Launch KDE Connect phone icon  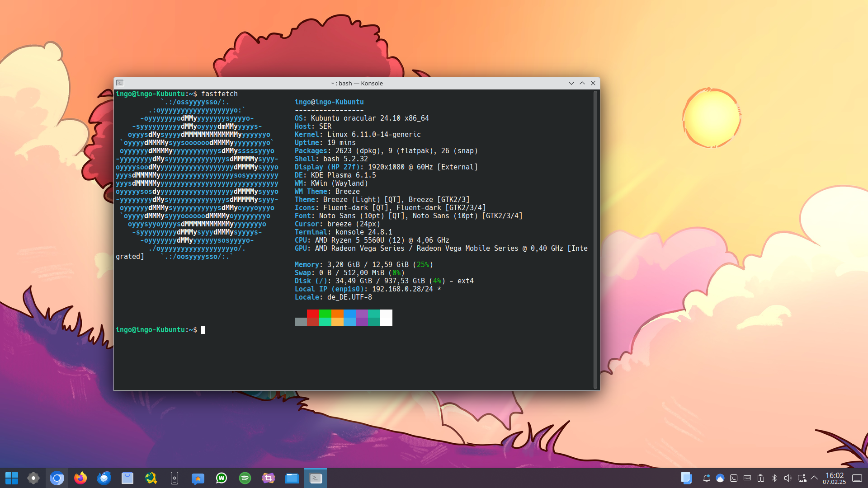coord(175,478)
